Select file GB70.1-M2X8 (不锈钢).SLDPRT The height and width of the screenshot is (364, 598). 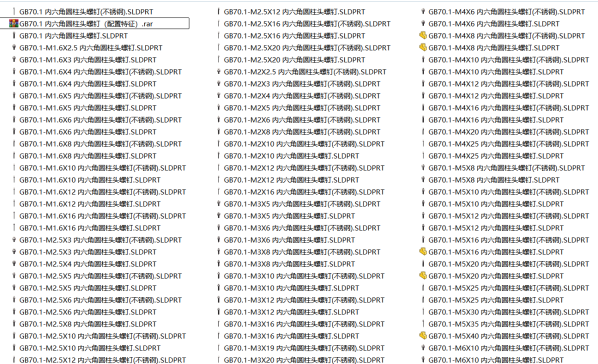302,132
